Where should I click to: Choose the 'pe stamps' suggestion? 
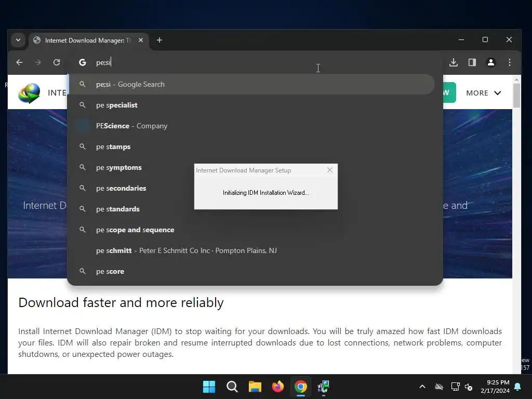(251, 147)
